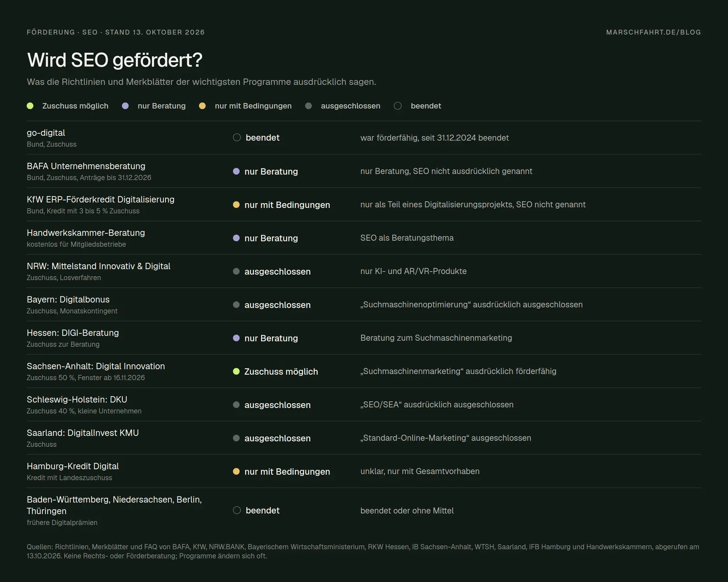Click the green legend dot for Zuschuss möglich
The height and width of the screenshot is (582, 728).
point(30,106)
